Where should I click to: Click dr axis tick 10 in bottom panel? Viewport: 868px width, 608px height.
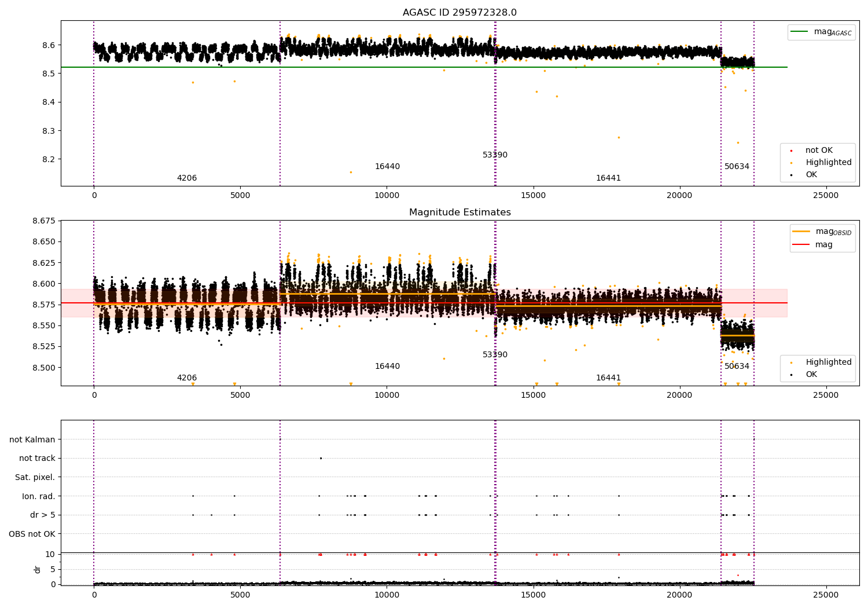[50, 554]
